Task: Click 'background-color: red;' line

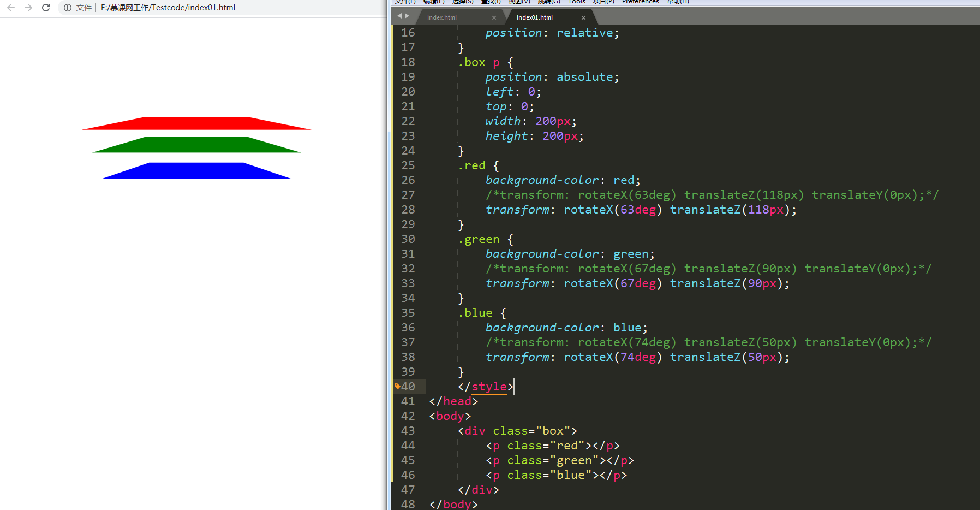Action: [x=563, y=180]
